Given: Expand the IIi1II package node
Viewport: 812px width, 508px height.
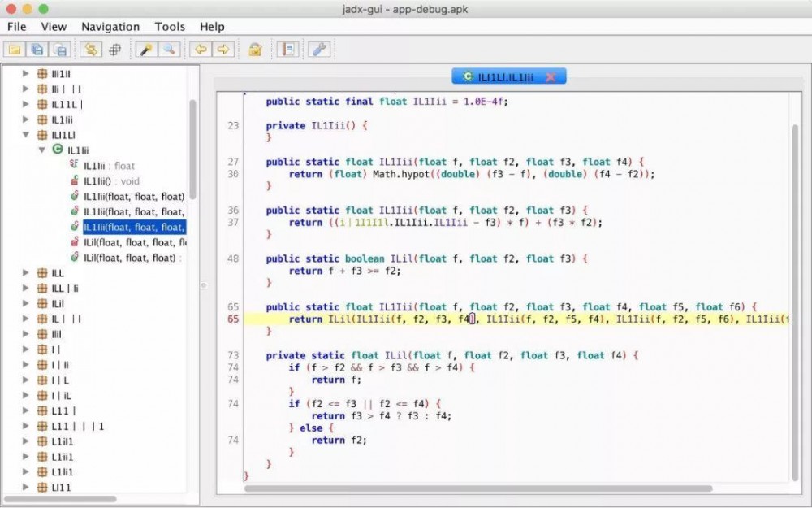Looking at the screenshot, I should pyautogui.click(x=25, y=74).
